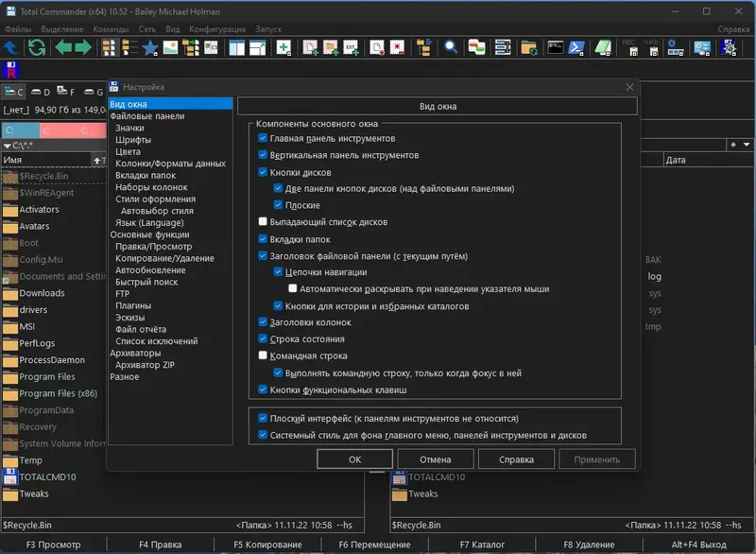756x554 pixels.
Task: Open 'Архиваторы' section in settings tree
Action: (135, 354)
